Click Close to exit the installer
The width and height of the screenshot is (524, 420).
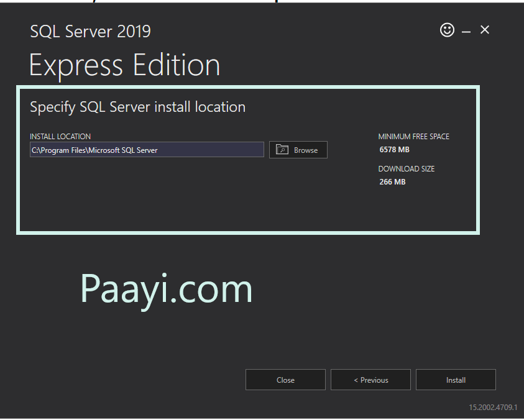pos(285,380)
